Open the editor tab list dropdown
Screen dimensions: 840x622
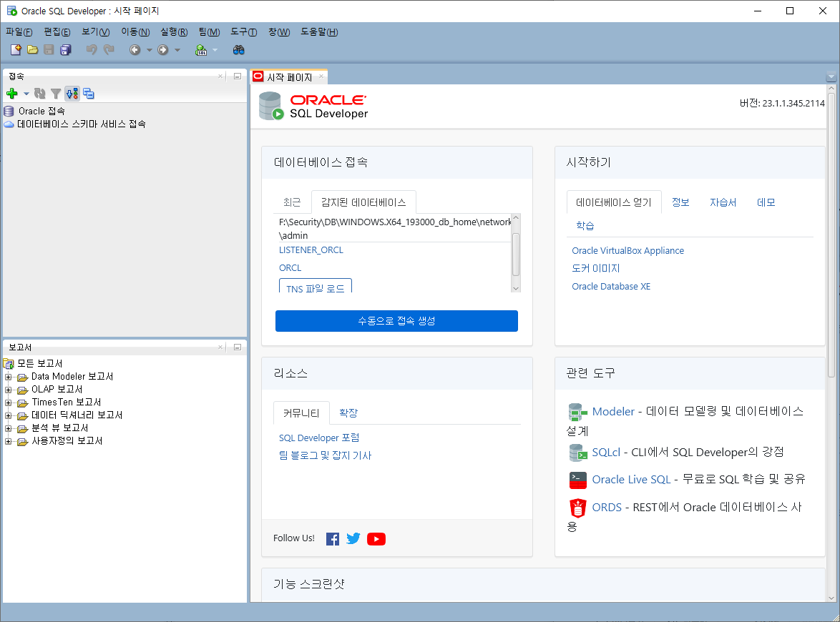(x=831, y=76)
